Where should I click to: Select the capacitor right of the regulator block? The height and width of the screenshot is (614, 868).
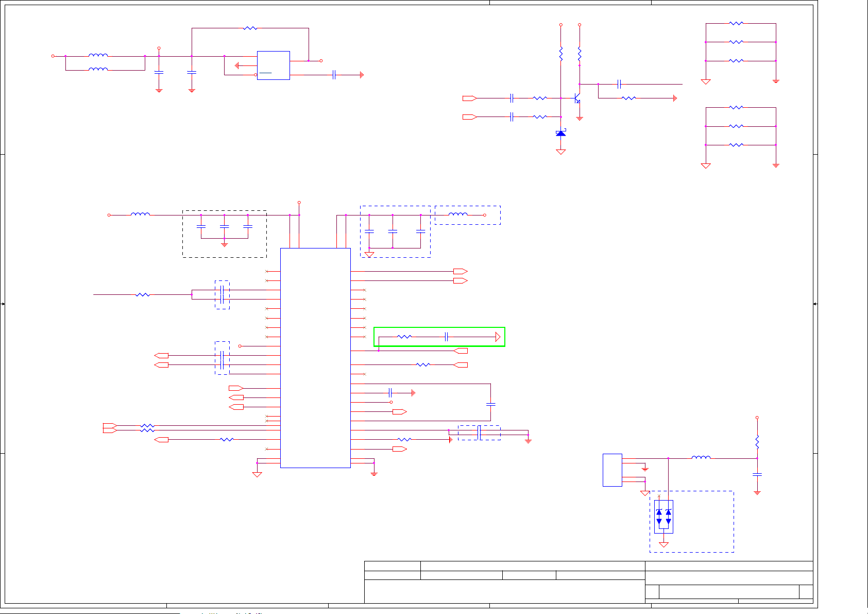click(334, 75)
